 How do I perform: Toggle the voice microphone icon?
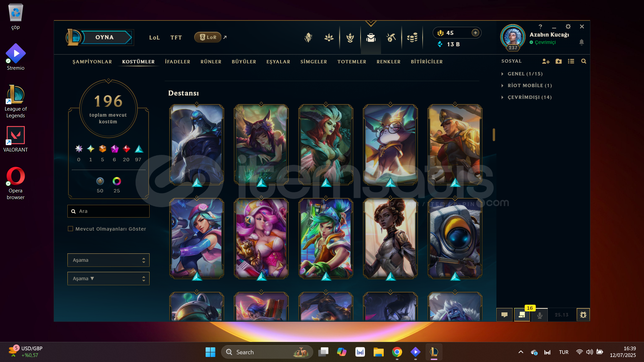coord(540,315)
